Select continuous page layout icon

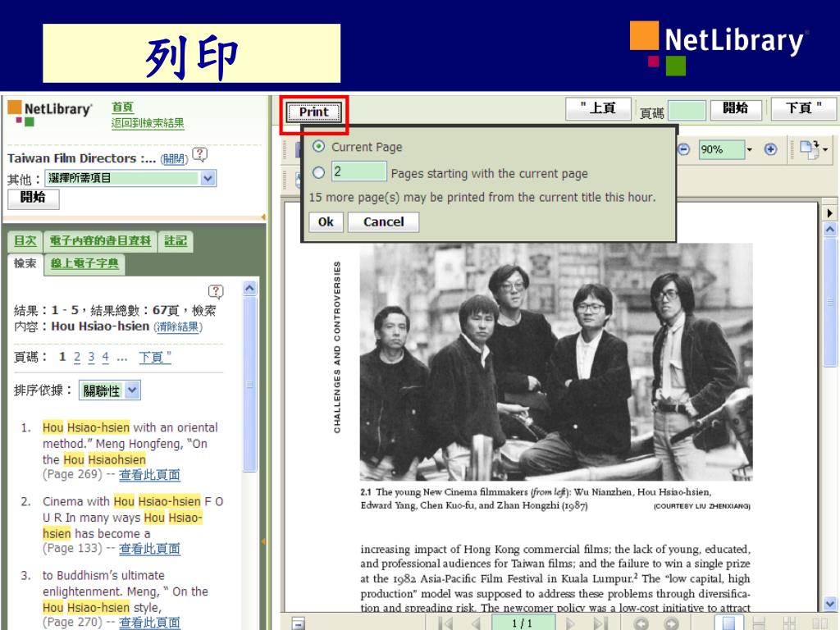759,623
